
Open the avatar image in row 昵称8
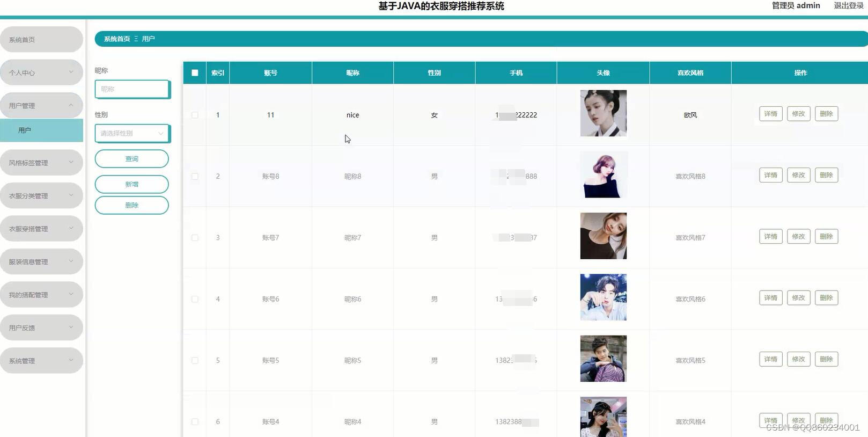click(604, 174)
